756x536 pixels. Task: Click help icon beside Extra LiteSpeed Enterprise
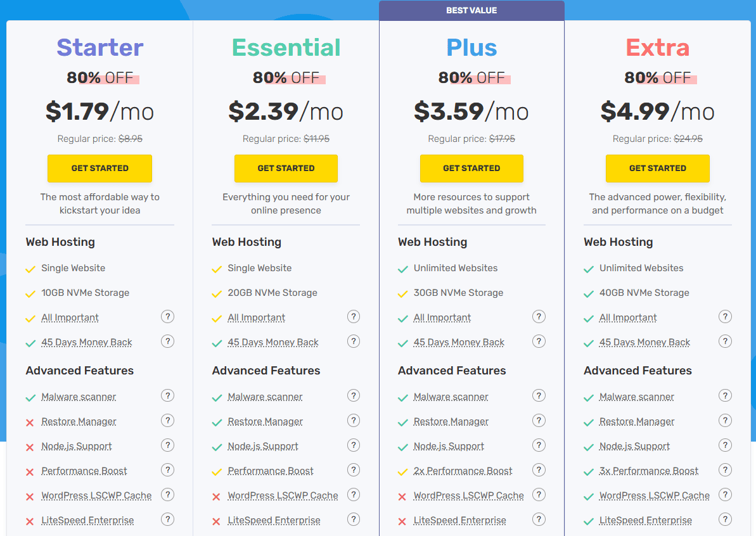[x=725, y=520]
